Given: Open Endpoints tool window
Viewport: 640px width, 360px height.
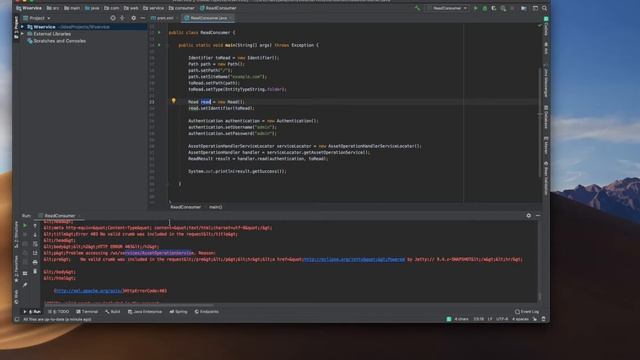Looking at the screenshot, I should pyautogui.click(x=207, y=311).
